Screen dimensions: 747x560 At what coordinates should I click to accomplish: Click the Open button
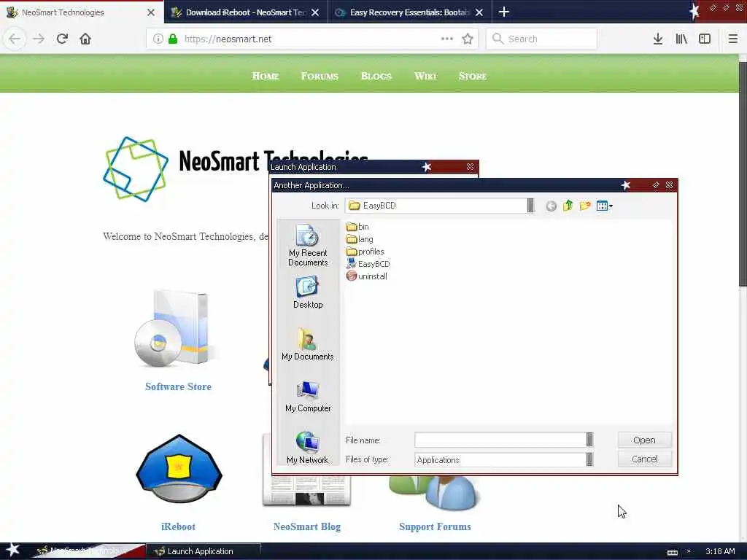pyautogui.click(x=644, y=440)
